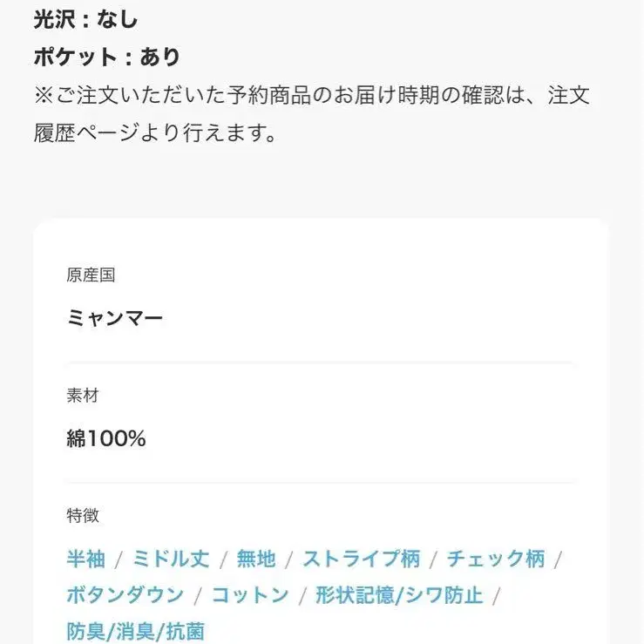Click the 特徴 section heading
The height and width of the screenshot is (644, 644).
pos(83,515)
